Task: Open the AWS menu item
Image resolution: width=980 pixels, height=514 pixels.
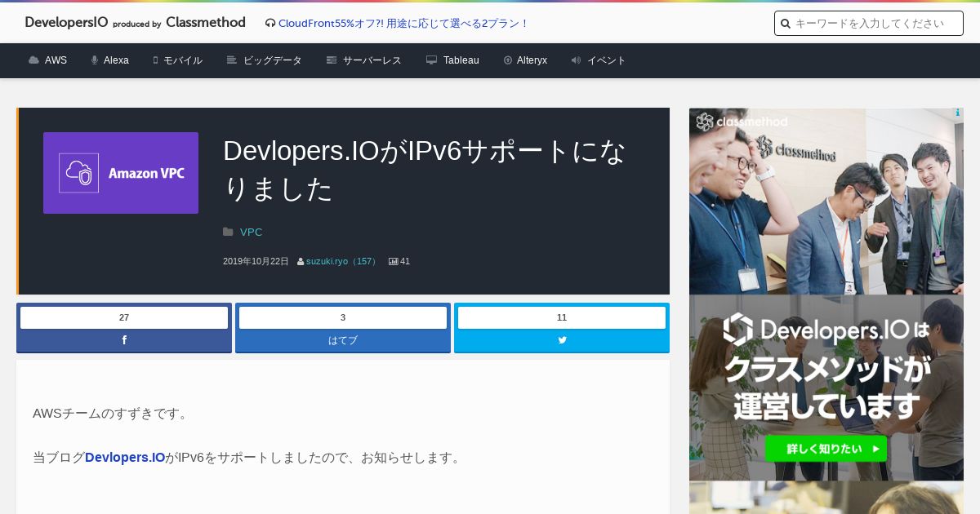Action: point(56,60)
